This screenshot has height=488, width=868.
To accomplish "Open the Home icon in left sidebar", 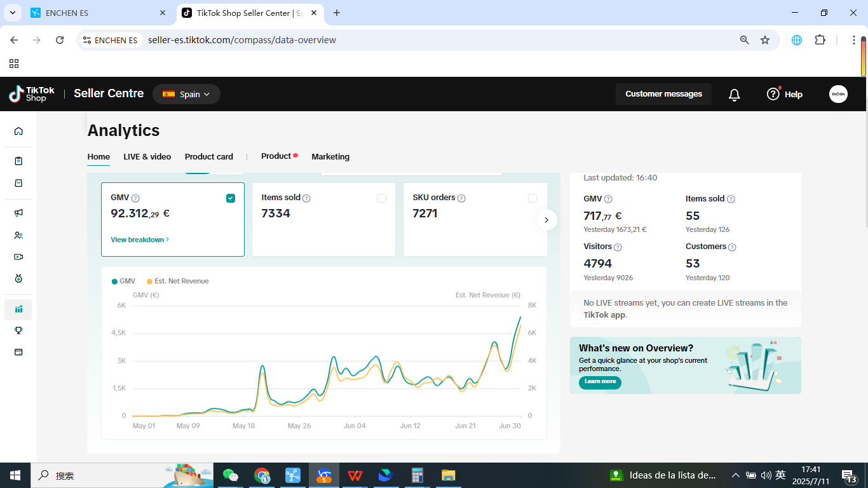I will click(x=18, y=131).
